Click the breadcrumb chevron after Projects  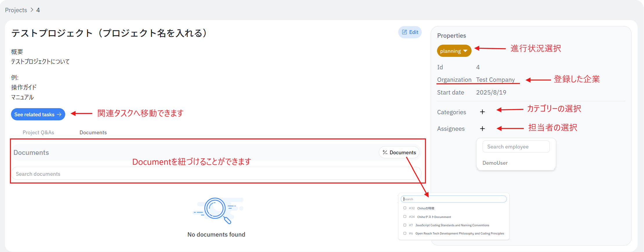point(32,10)
